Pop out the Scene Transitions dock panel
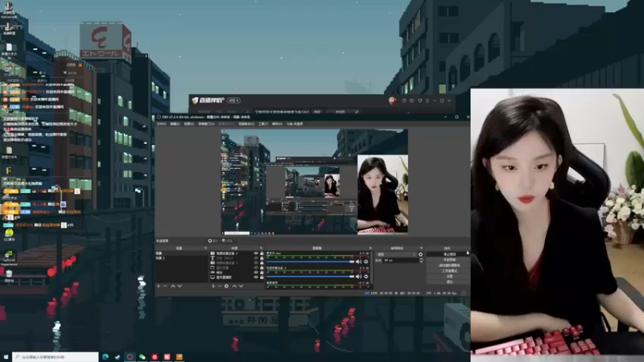This screenshot has height=362, width=644. pos(421,248)
